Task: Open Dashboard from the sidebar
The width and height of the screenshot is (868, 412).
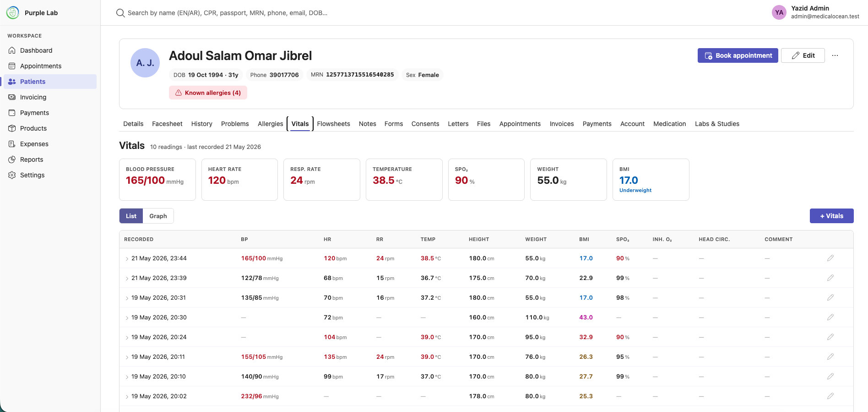Action: [50, 50]
